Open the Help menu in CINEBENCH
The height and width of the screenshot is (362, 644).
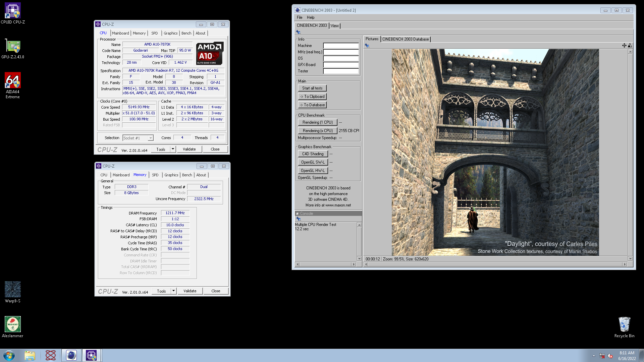[311, 17]
